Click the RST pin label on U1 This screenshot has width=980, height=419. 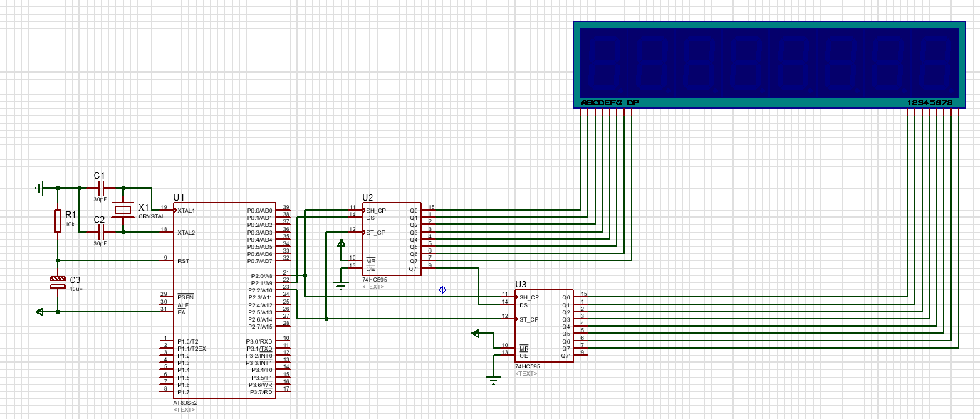click(183, 261)
